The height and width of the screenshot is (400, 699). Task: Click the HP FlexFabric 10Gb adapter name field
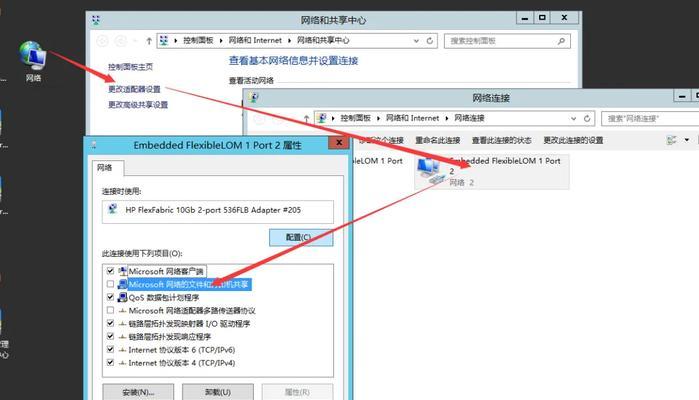(x=218, y=211)
